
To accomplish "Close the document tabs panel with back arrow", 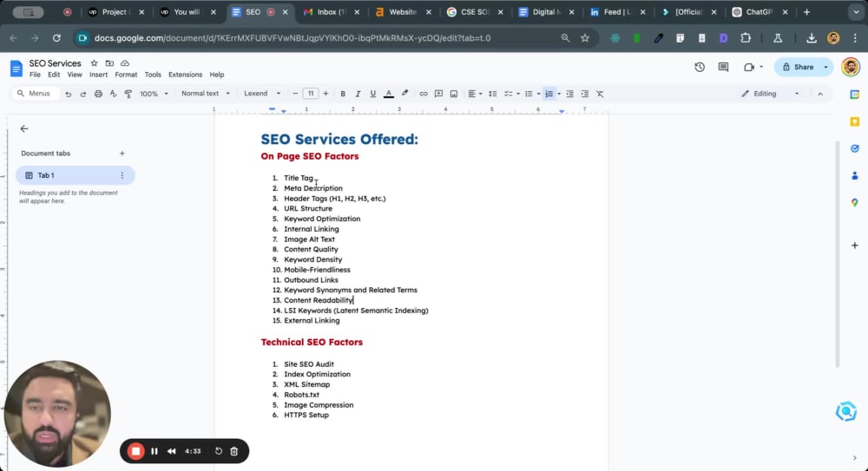I will pos(23,129).
